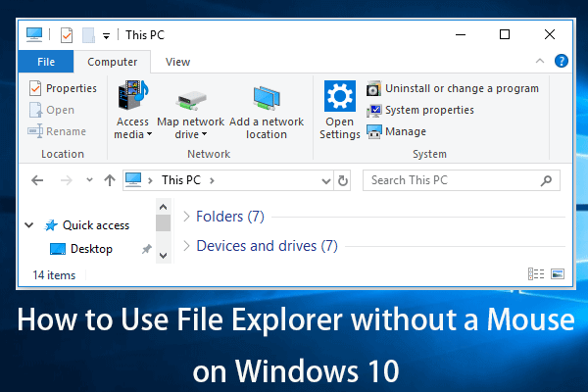Image resolution: width=588 pixels, height=392 pixels.
Task: Switch to Large icons view in status bar
Action: (x=558, y=274)
